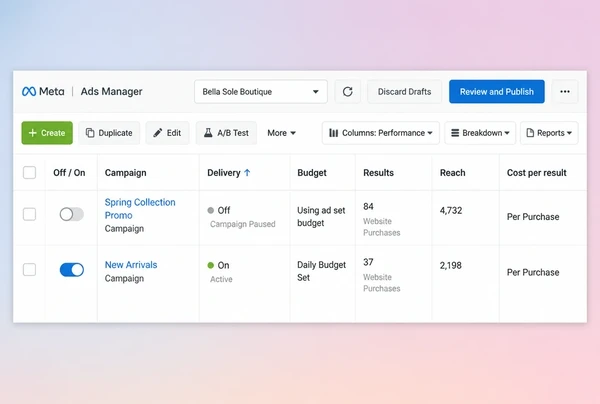Image resolution: width=600 pixels, height=404 pixels.
Task: Click the Using ad set budget cell
Action: [x=321, y=217]
